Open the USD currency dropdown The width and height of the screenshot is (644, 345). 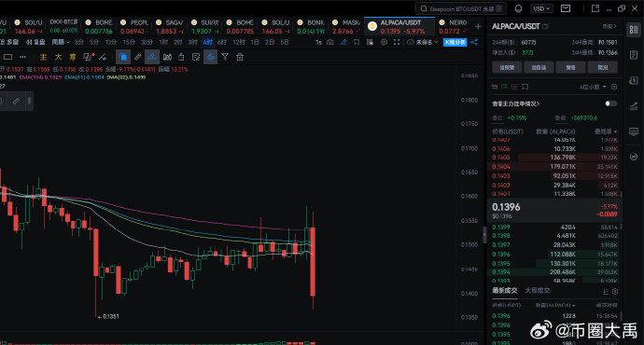tap(541, 8)
